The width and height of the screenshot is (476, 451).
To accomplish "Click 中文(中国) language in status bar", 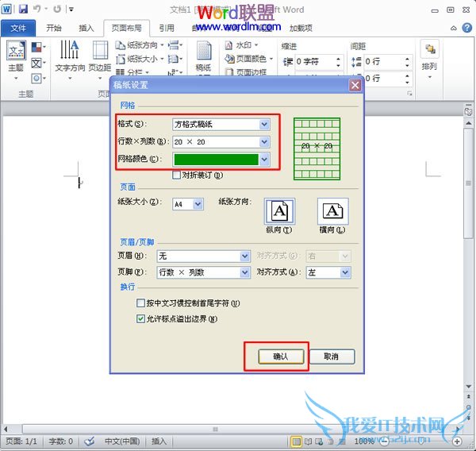I will [x=122, y=441].
